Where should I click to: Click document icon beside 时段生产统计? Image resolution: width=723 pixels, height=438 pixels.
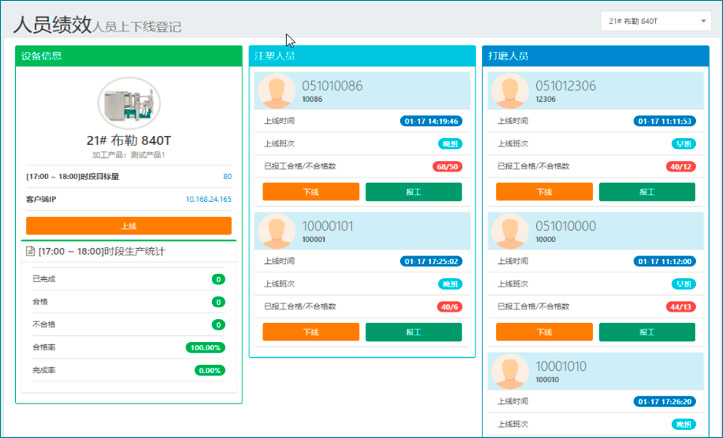(x=31, y=250)
